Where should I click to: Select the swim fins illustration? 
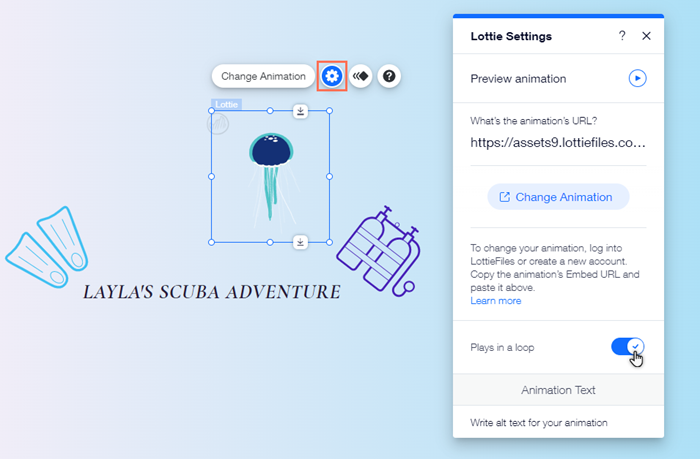(x=47, y=247)
